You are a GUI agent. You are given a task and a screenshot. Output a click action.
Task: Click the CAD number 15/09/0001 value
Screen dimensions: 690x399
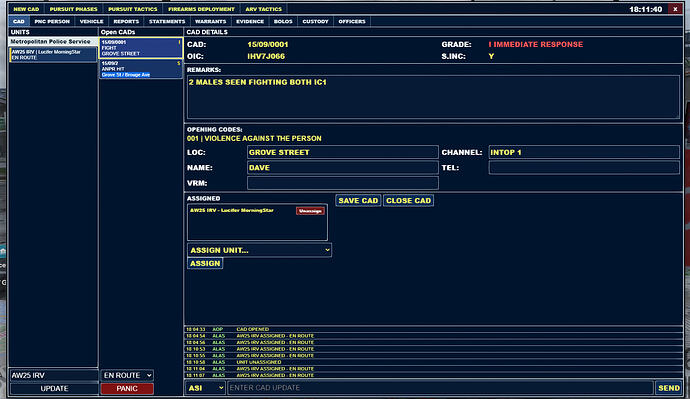tap(268, 44)
